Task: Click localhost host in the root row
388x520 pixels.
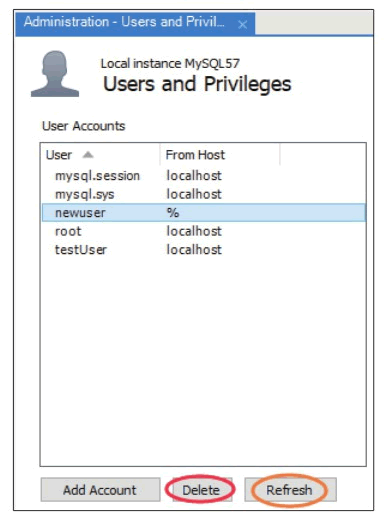Action: [x=194, y=231]
